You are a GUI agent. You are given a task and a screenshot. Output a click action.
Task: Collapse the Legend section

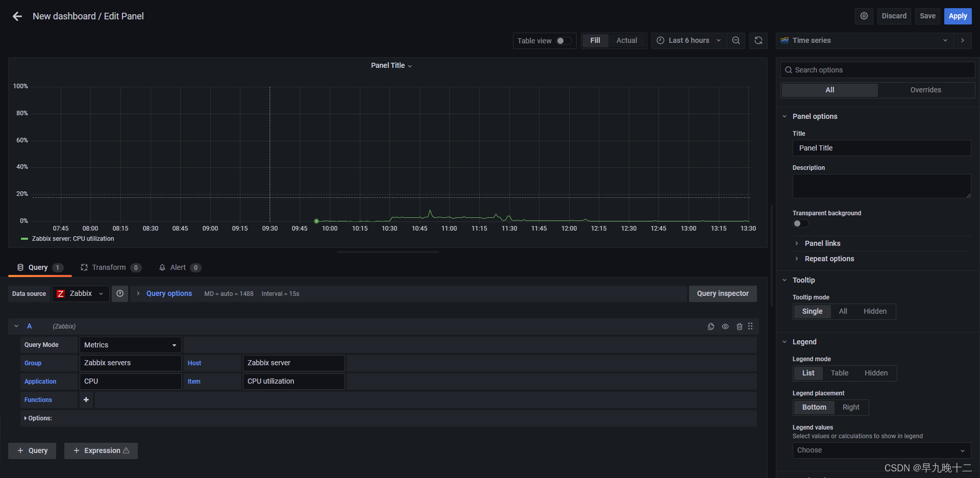(804, 342)
